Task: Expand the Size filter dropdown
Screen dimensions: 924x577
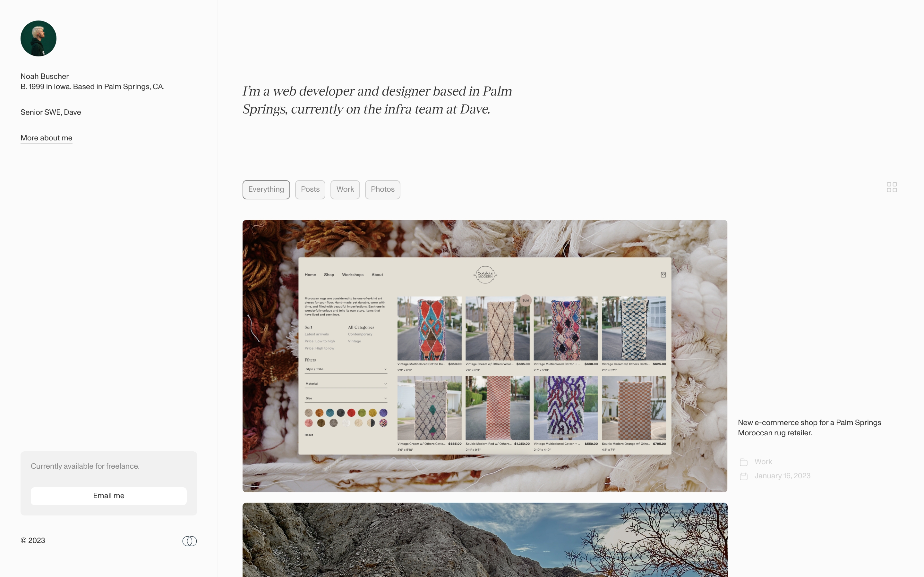Action: click(x=346, y=398)
